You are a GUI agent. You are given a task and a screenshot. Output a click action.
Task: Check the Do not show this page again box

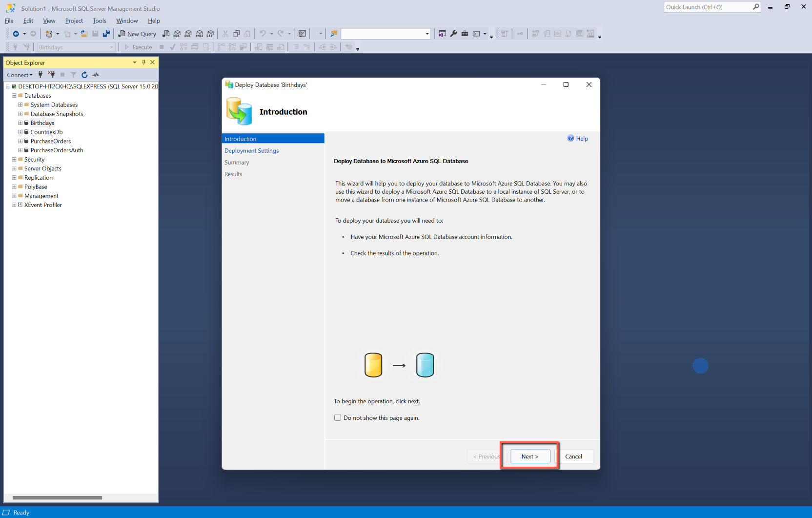(x=337, y=417)
